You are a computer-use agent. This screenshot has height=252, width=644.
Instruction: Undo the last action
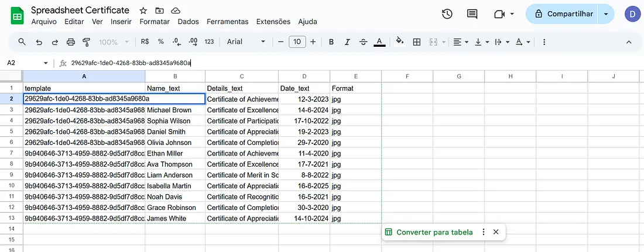click(39, 42)
